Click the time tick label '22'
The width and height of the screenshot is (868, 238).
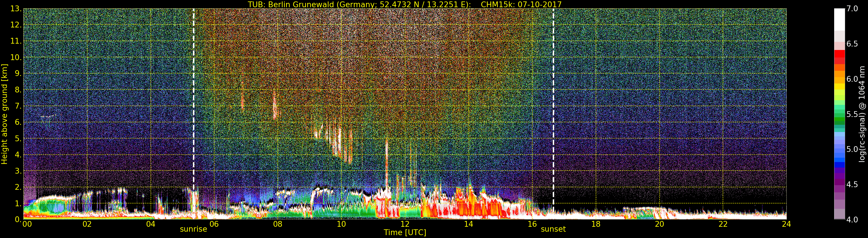[x=723, y=224]
